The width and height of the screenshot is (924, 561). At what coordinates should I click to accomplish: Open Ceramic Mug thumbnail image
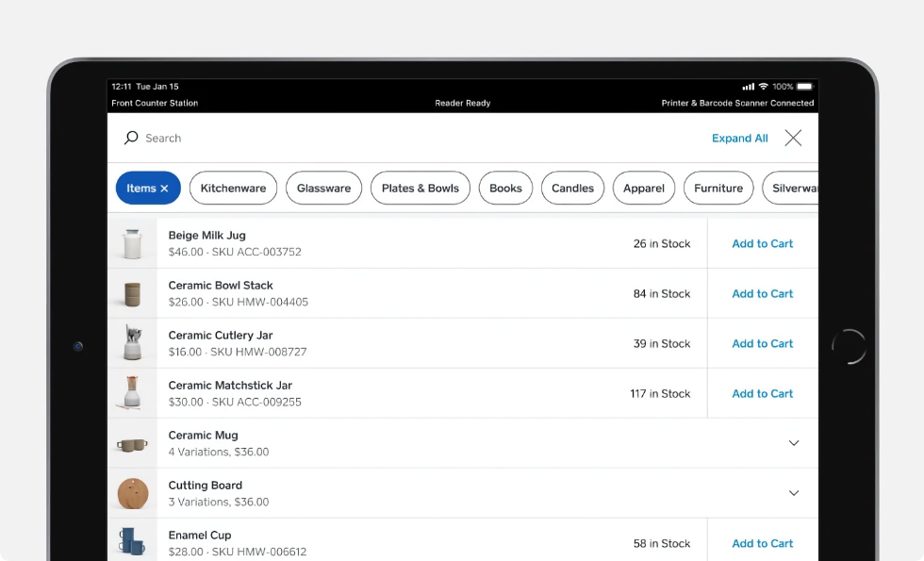pyautogui.click(x=132, y=444)
